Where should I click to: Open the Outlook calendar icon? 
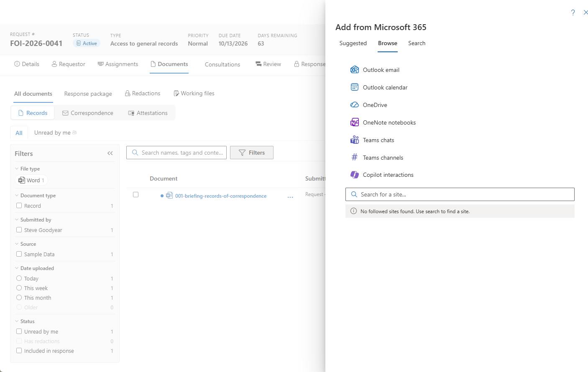pos(355,87)
